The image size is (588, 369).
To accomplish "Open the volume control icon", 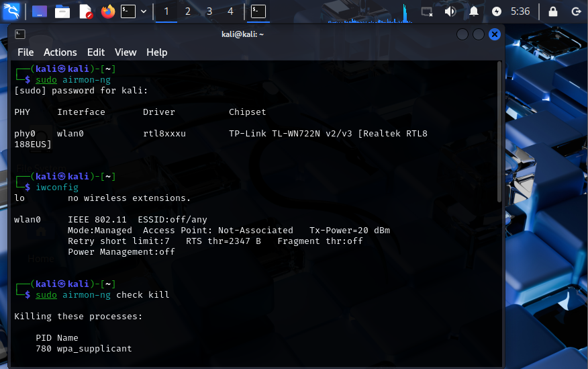I will click(450, 11).
